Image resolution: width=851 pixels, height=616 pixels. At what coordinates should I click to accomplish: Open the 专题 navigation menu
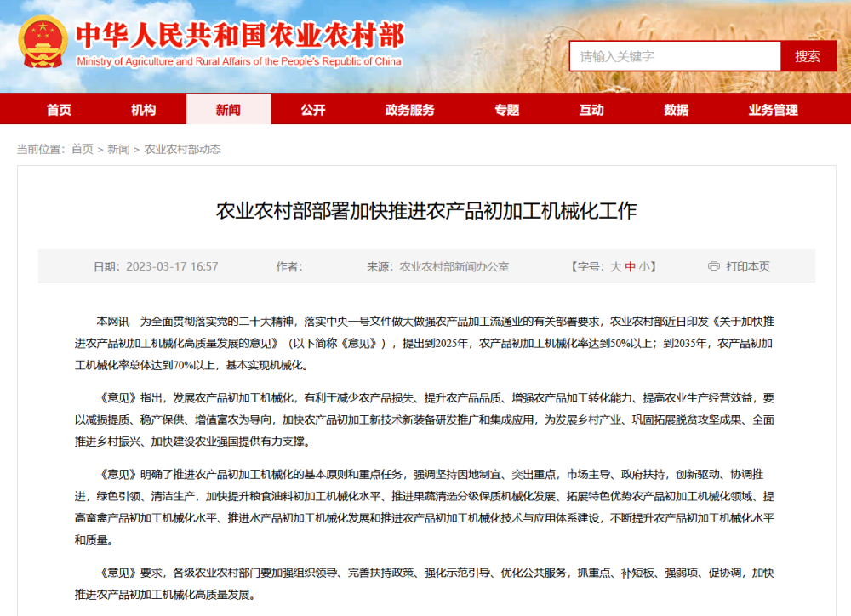506,109
